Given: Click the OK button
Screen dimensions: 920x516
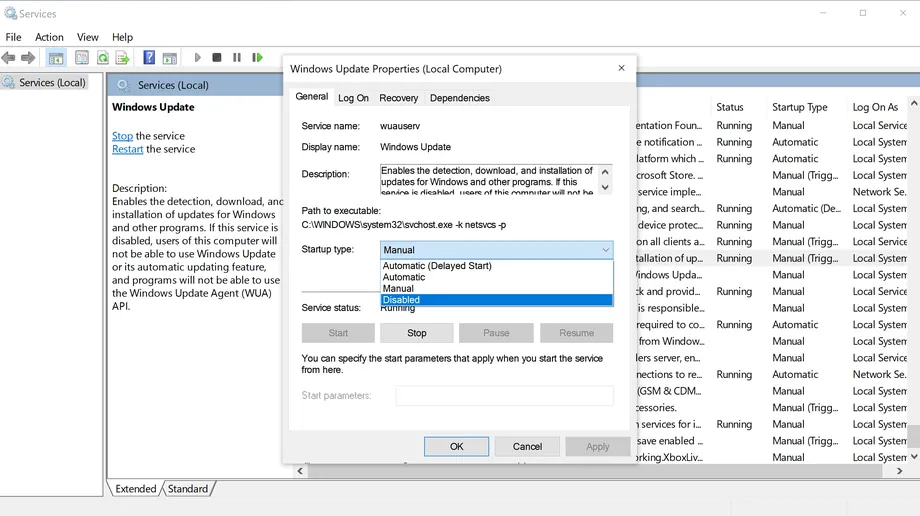Looking at the screenshot, I should (456, 446).
